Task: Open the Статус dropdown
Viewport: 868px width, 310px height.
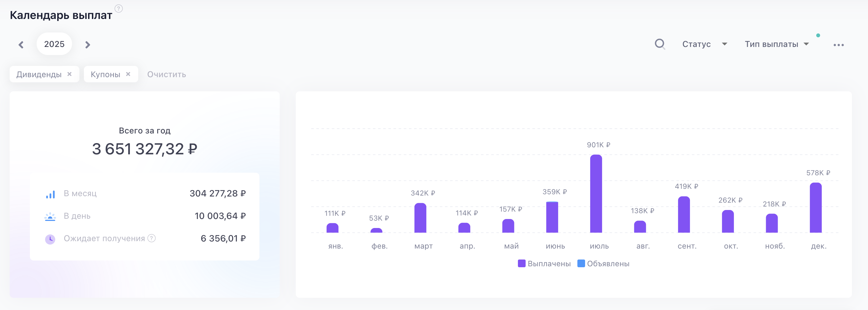Action: point(704,44)
